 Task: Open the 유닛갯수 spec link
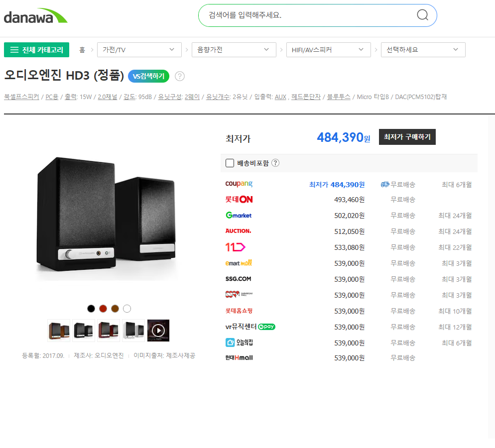tap(218, 97)
